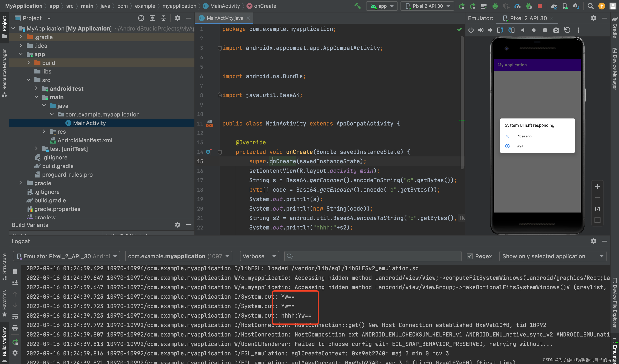This screenshot has height=364, width=619.
Task: Open AndroidManifest.xml in project tree
Action: [85, 140]
